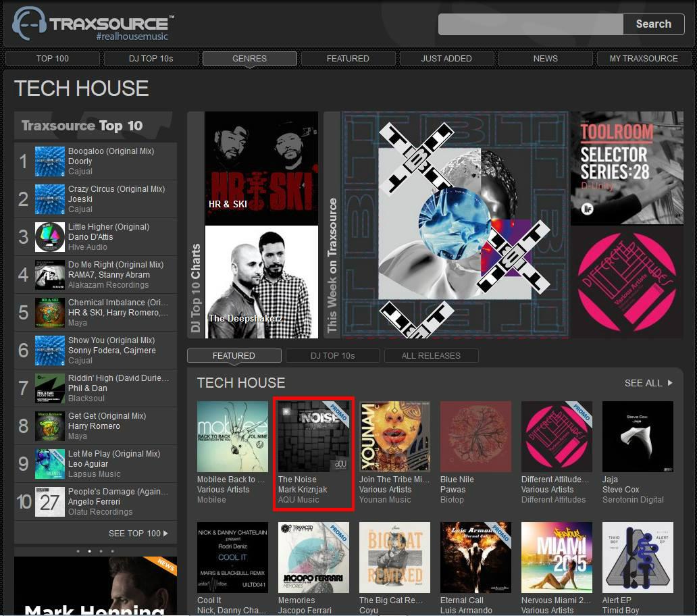Switch to the ALL RELEASES sub-tab
Screen dimensions: 697x616
point(431,355)
